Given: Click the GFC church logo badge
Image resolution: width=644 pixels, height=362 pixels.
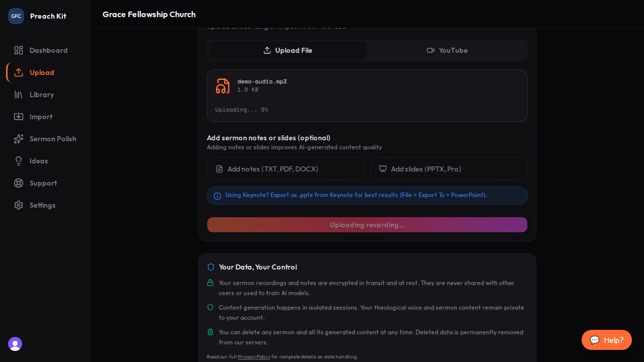Looking at the screenshot, I should tap(16, 16).
